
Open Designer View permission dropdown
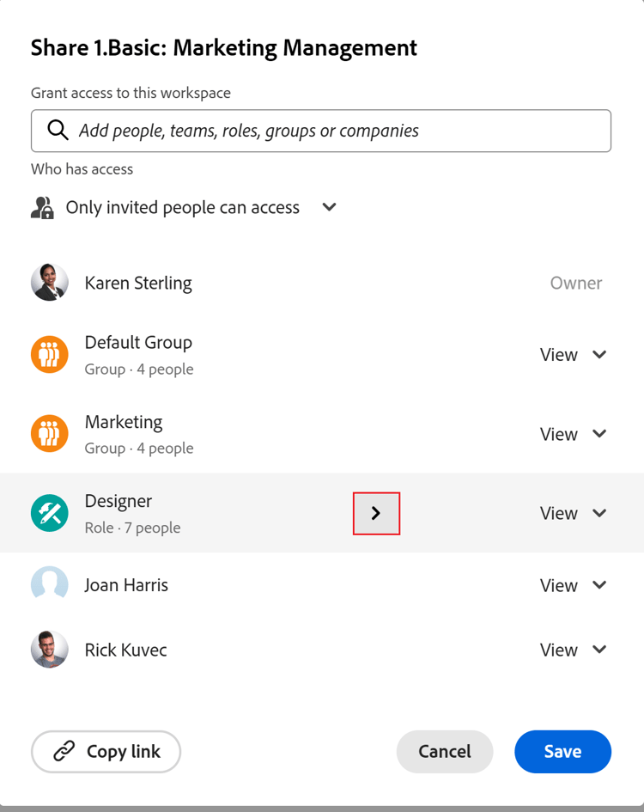pos(573,513)
